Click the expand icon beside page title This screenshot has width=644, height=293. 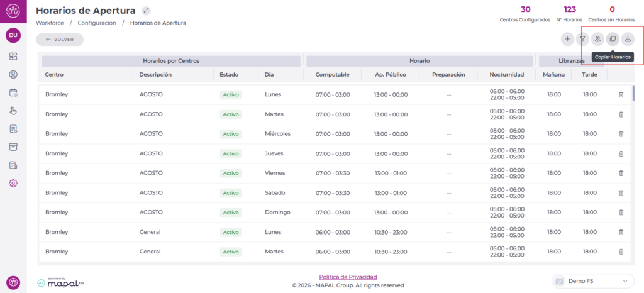pos(147,11)
